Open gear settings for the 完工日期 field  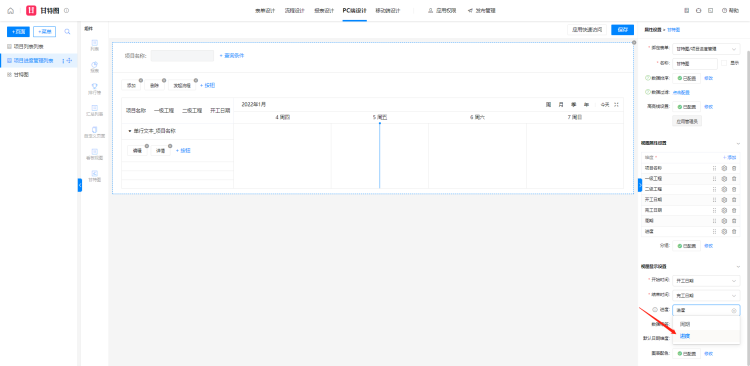[724, 210]
